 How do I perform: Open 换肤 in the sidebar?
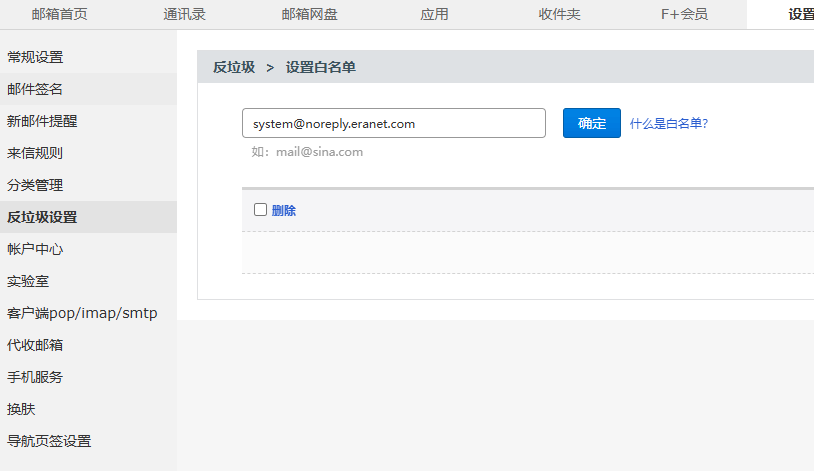coord(21,409)
